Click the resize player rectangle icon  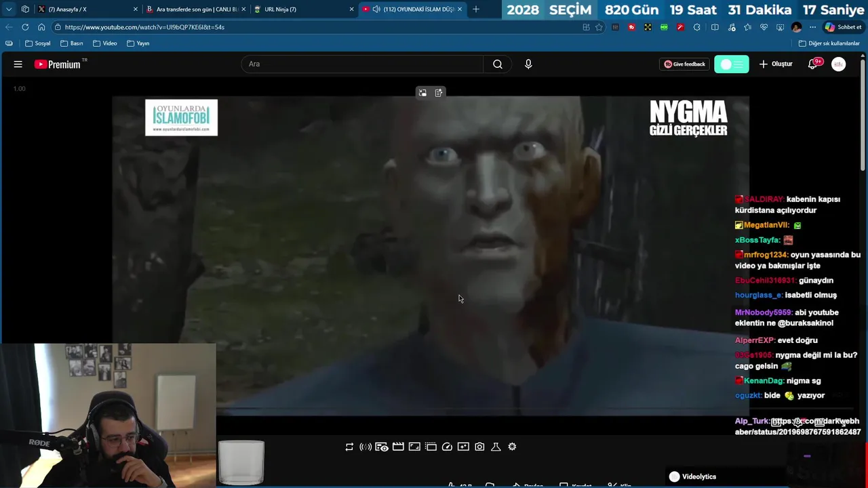(414, 447)
